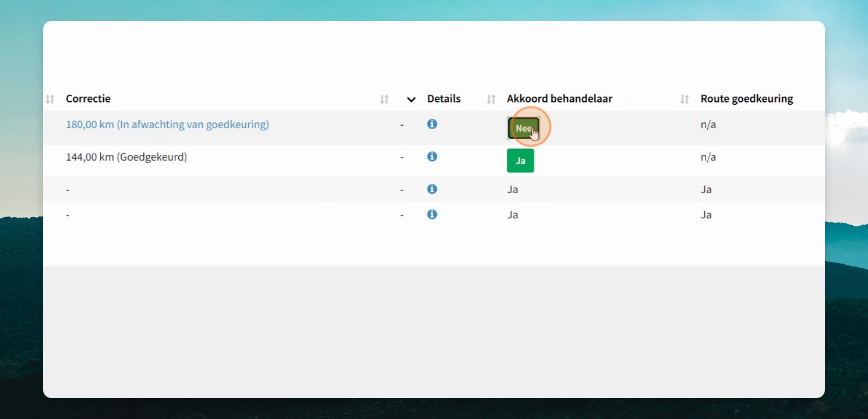Click the info icon in the last table row
The image size is (868, 419).
point(432,214)
